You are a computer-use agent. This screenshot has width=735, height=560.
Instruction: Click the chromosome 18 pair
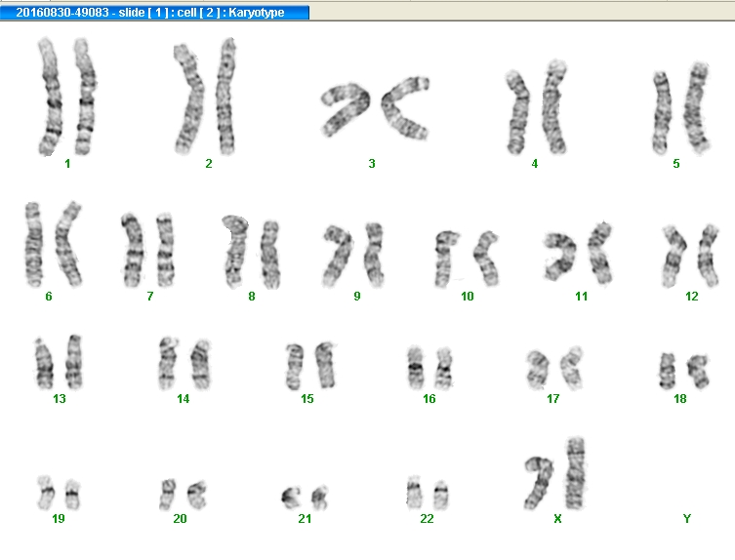[682, 371]
